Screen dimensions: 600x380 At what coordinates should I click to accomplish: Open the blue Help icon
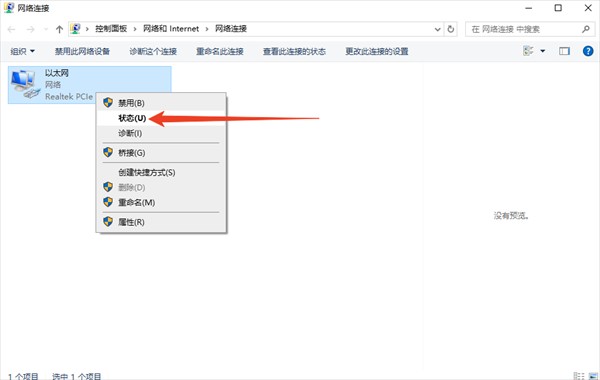[588, 51]
